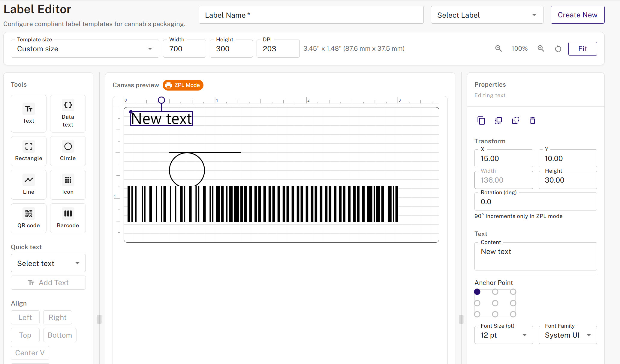620x364 pixels.
Task: Click the Left align button
Action: (25, 318)
